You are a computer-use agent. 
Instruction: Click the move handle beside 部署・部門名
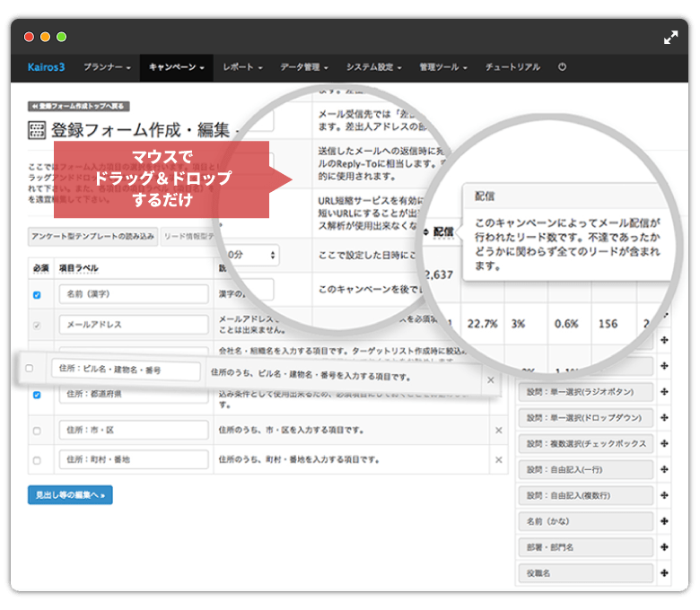coord(664,546)
